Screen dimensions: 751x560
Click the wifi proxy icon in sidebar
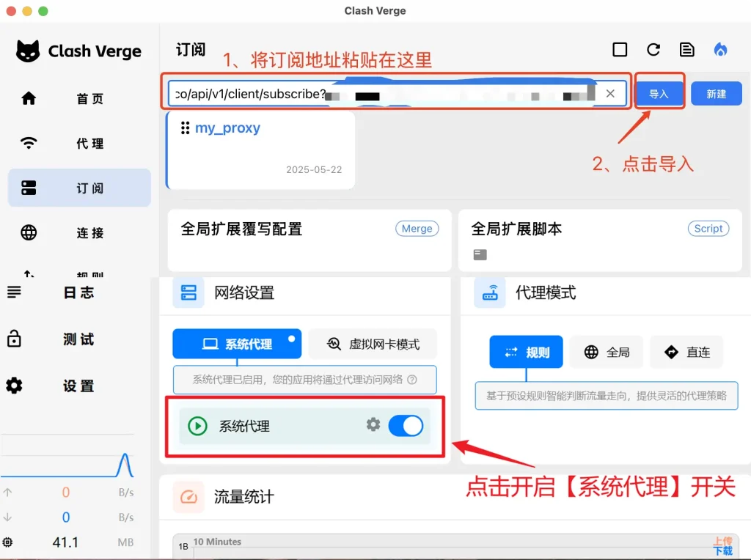pyautogui.click(x=29, y=143)
